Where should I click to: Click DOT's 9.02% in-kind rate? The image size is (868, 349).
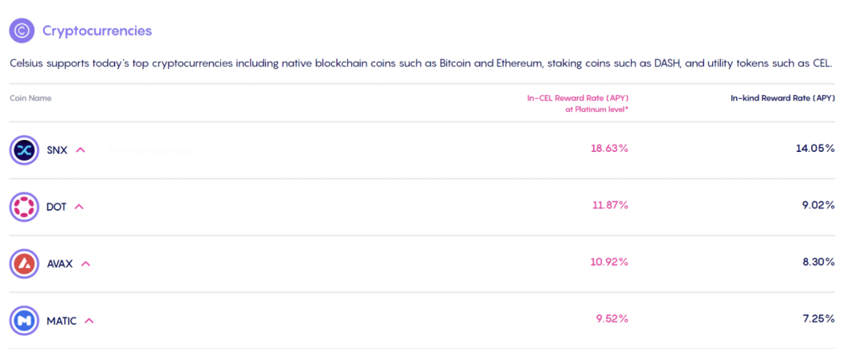pos(818,205)
